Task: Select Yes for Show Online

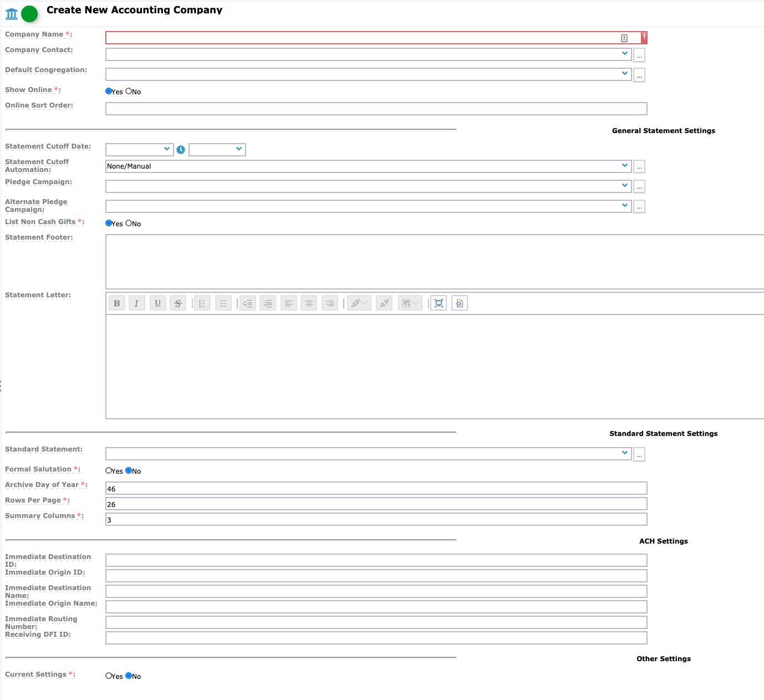Action: 109,92
